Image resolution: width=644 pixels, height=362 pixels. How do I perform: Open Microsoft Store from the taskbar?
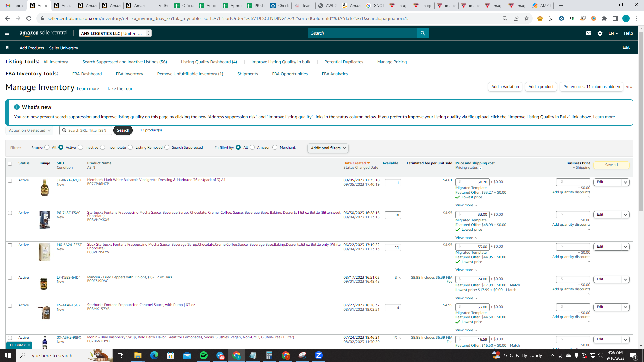pyautogui.click(x=171, y=355)
